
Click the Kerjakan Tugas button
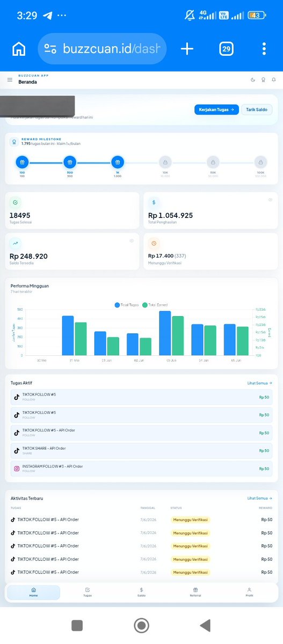tap(216, 109)
